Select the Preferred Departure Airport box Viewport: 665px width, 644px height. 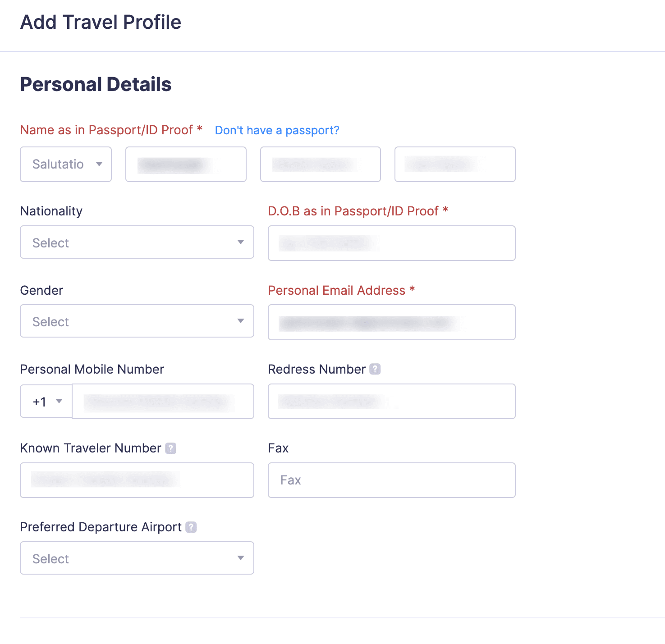point(137,558)
